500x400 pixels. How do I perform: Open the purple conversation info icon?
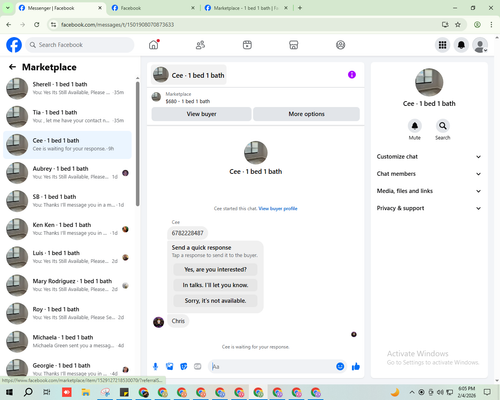[352, 75]
